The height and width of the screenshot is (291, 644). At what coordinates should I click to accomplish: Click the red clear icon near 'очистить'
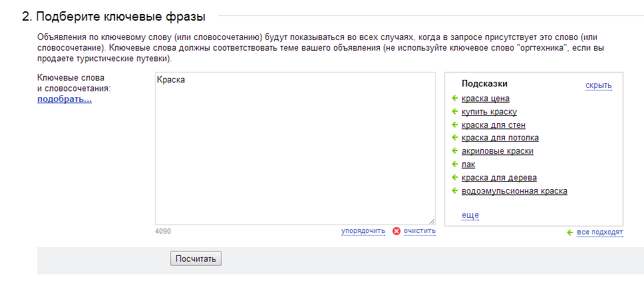click(x=397, y=232)
